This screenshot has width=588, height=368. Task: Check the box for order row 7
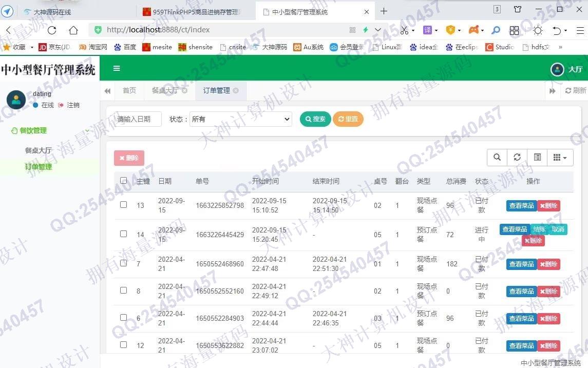[x=123, y=263]
